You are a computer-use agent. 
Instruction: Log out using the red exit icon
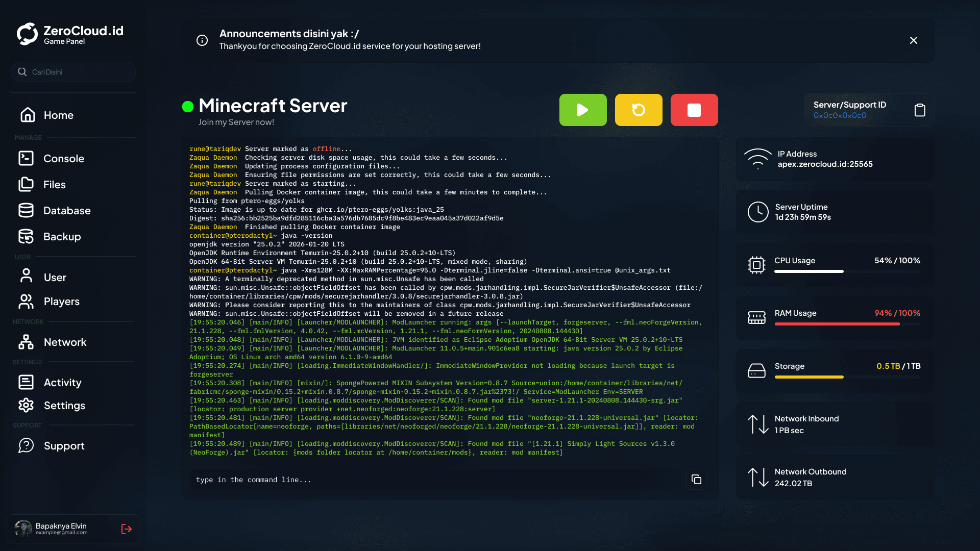coord(127,529)
